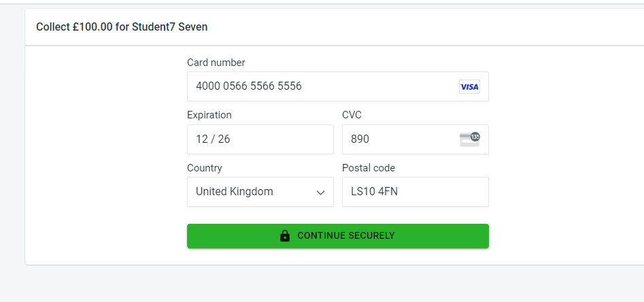Image resolution: width=644 pixels, height=302 pixels.
Task: Click the CVC card hint icon
Action: pyautogui.click(x=468, y=139)
